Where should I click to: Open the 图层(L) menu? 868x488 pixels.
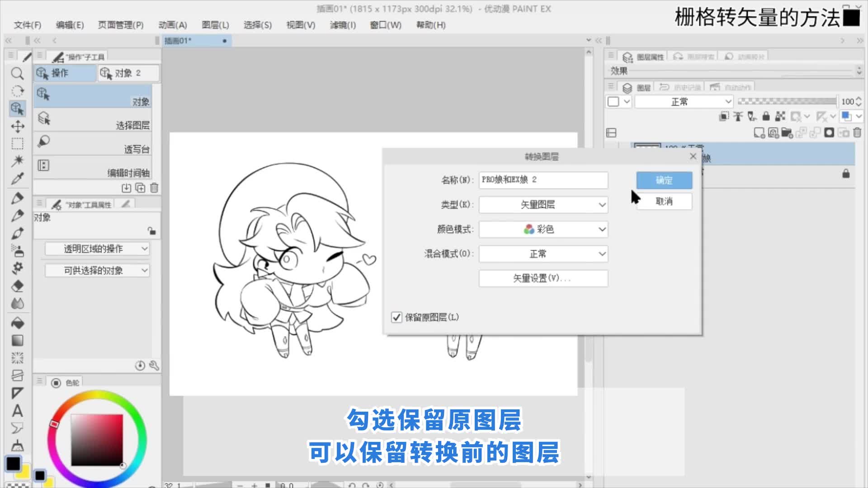tap(215, 25)
